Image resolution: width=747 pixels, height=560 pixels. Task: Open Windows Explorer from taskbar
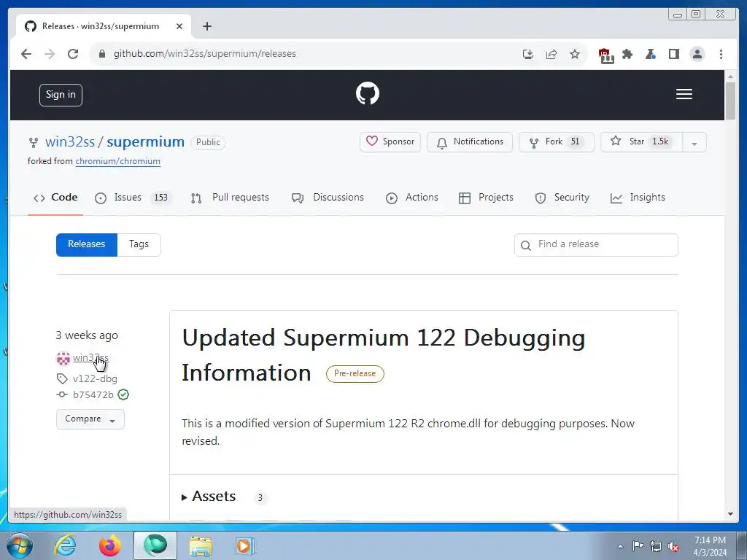pyautogui.click(x=201, y=545)
